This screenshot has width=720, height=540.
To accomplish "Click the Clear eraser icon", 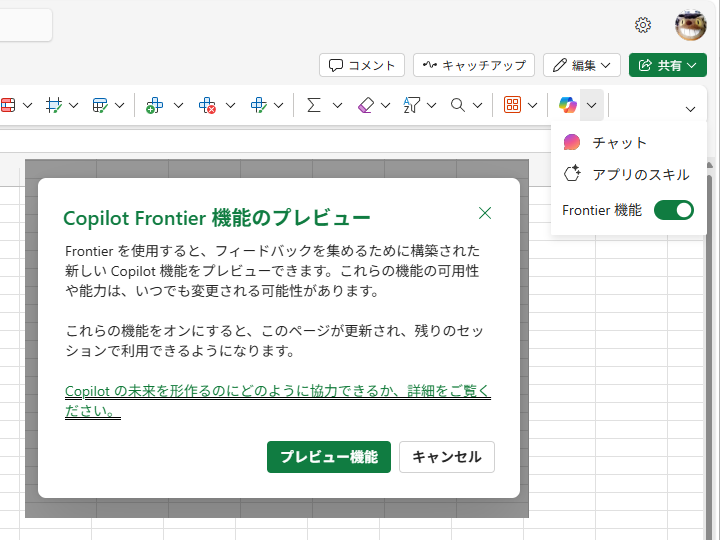I will pyautogui.click(x=366, y=105).
